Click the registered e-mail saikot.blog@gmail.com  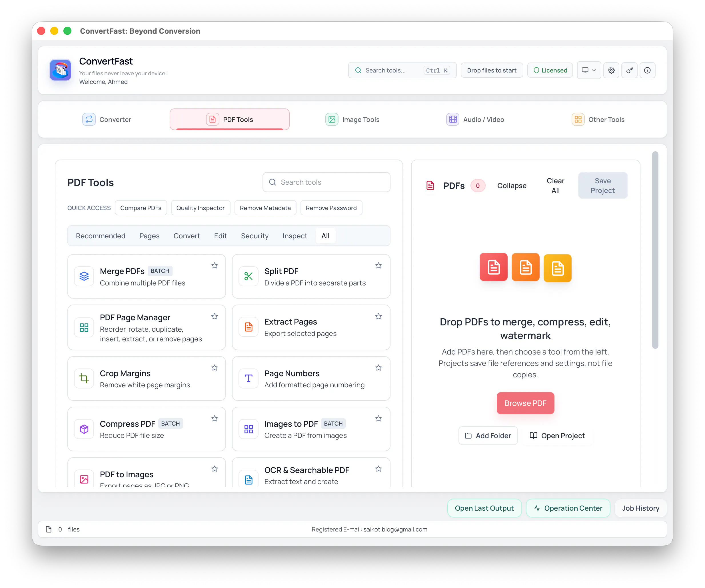pyautogui.click(x=395, y=529)
